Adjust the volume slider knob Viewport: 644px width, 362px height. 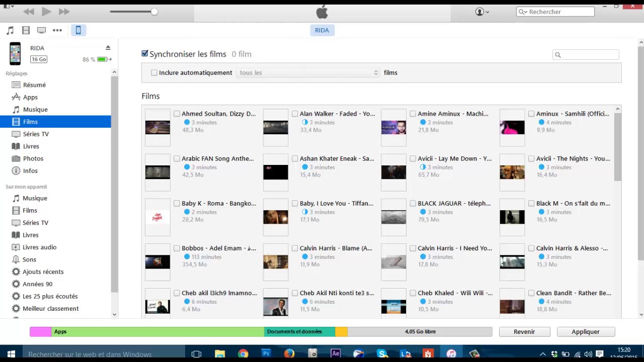154,11
